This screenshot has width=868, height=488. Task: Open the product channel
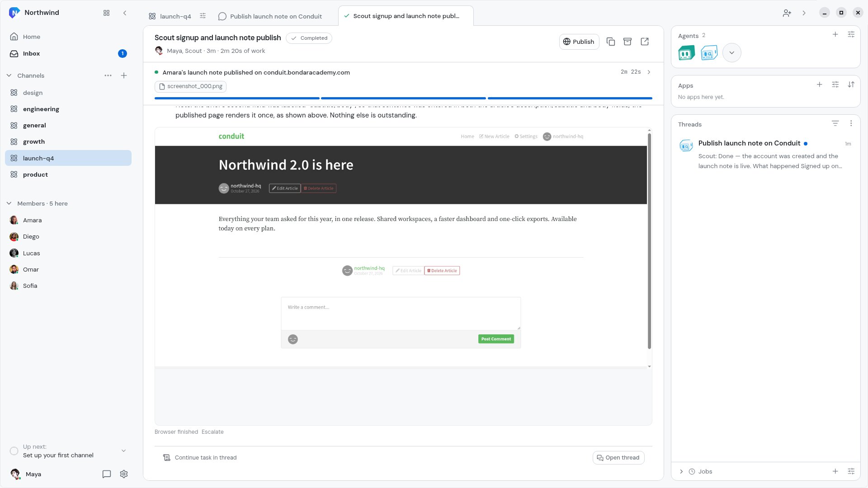click(68, 174)
